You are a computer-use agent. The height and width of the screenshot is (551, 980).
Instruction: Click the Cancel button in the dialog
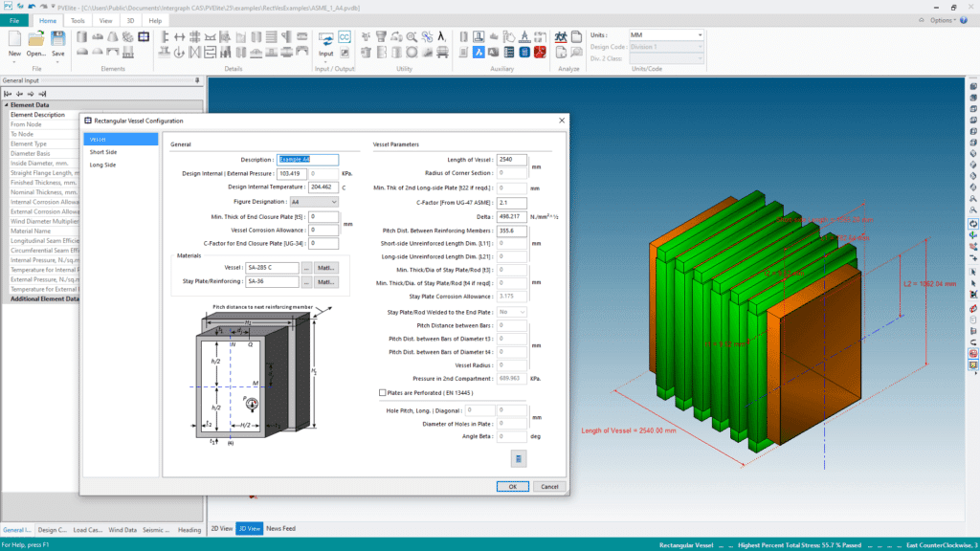click(x=548, y=486)
